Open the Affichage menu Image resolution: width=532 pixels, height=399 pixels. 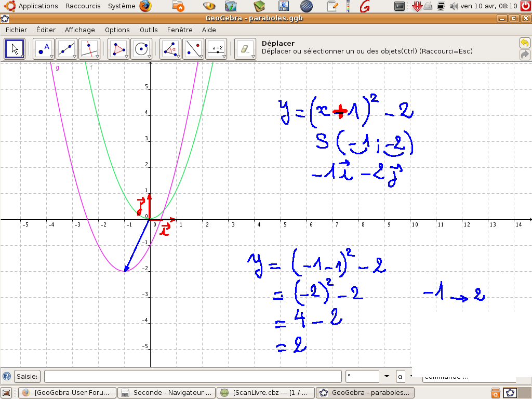[x=80, y=30]
